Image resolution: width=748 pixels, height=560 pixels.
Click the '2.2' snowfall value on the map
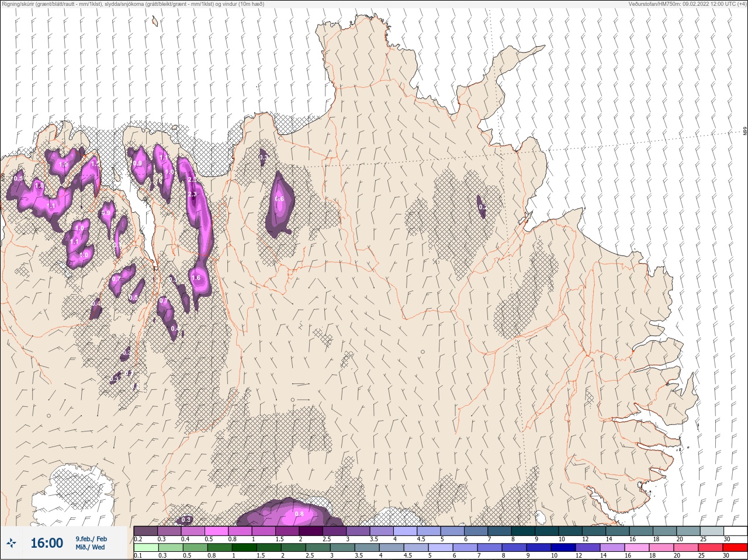point(192,181)
